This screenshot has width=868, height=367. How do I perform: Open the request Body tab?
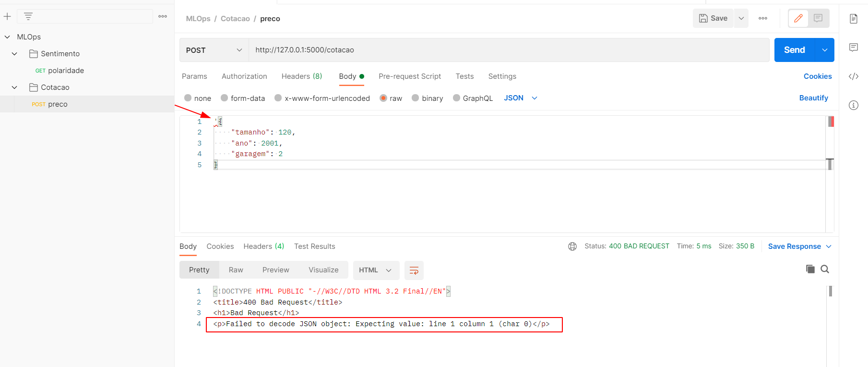coord(351,76)
